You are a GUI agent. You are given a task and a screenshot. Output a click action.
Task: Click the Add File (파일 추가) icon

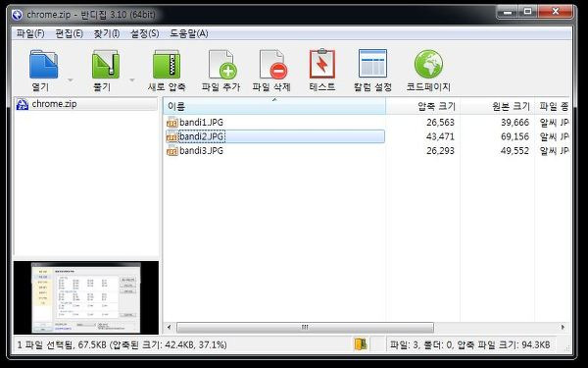coord(222,64)
